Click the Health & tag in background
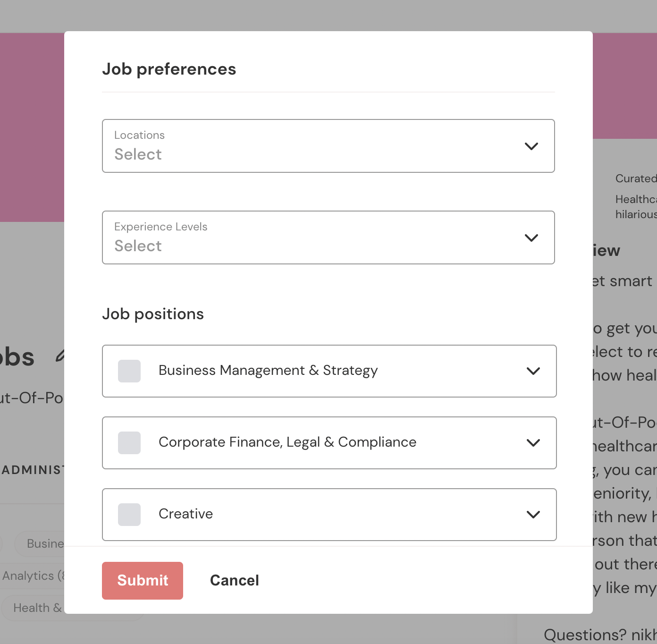This screenshot has width=657, height=644. tap(38, 608)
